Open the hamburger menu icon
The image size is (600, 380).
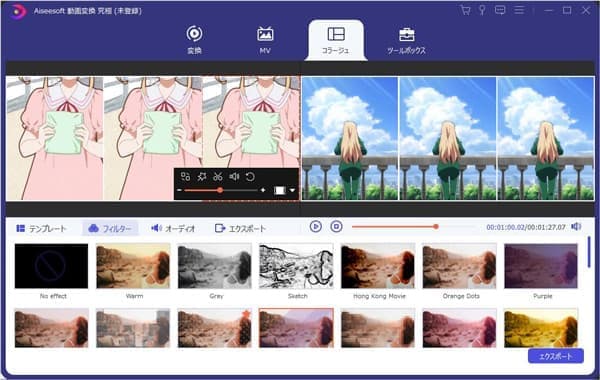click(x=519, y=10)
